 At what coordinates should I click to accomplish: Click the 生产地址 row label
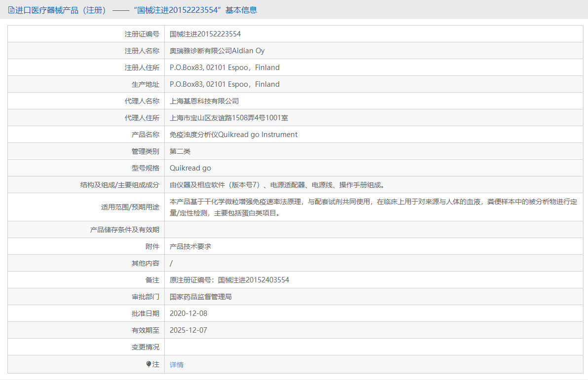click(142, 84)
